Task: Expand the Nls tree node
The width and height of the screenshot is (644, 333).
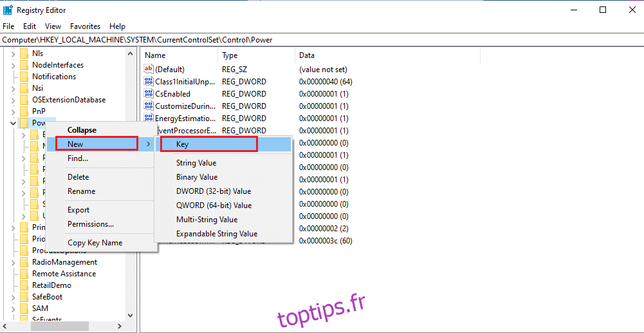Action: (13, 53)
